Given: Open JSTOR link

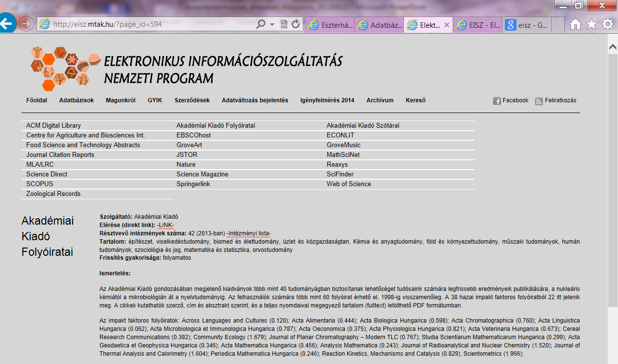Looking at the screenshot, I should click(x=187, y=155).
